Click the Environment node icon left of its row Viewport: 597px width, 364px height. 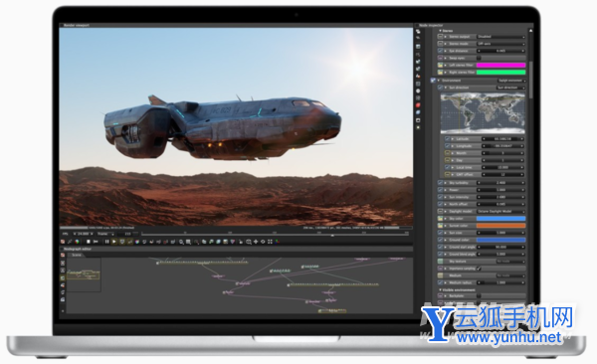point(433,81)
